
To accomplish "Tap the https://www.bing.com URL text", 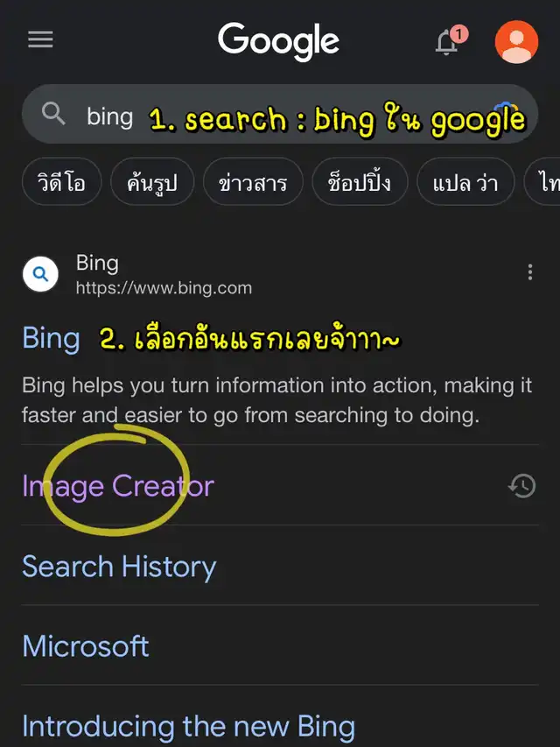I will (164, 288).
